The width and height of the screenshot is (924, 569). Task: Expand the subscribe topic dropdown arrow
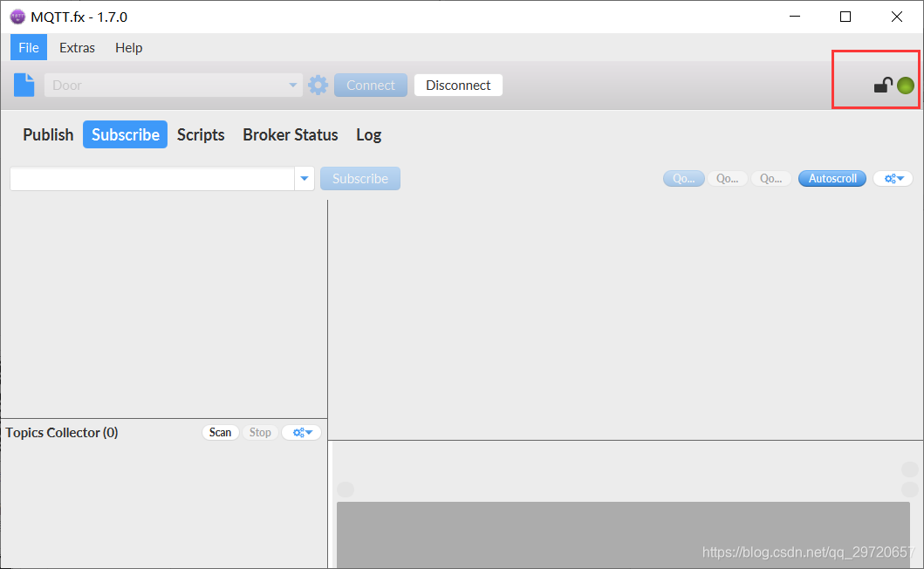[304, 178]
